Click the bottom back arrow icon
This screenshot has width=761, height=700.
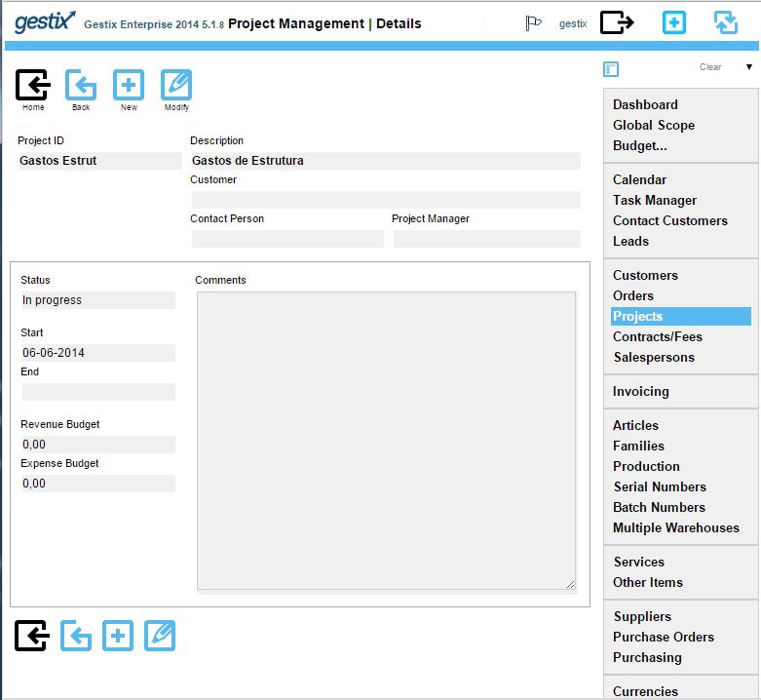(76, 636)
